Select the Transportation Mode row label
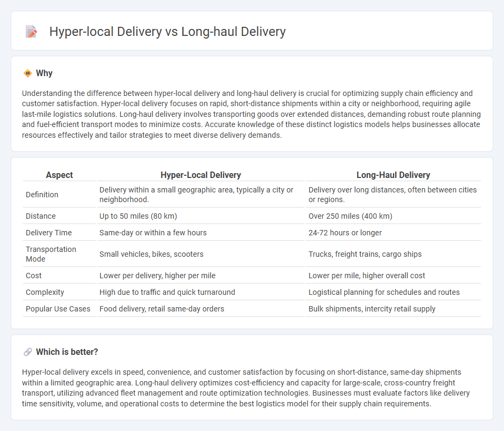Image resolution: width=504 pixels, height=431 pixels. (51, 254)
